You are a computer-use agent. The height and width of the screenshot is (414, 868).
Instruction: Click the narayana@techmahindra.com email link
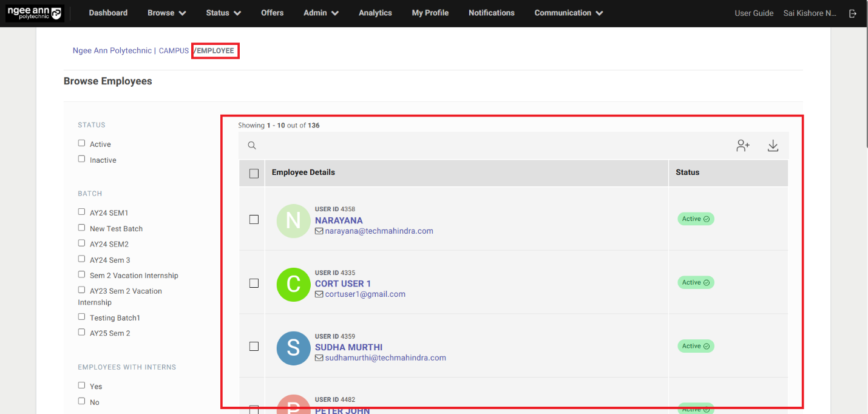click(379, 231)
